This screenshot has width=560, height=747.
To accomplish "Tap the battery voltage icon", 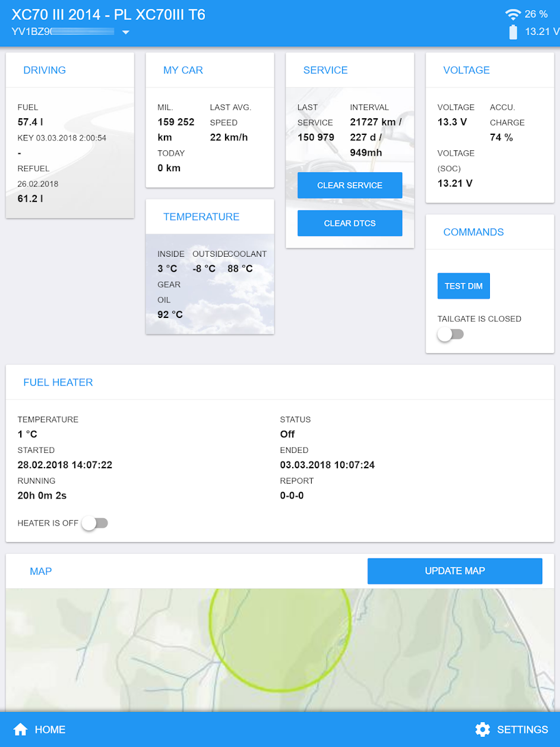I will pos(513,32).
